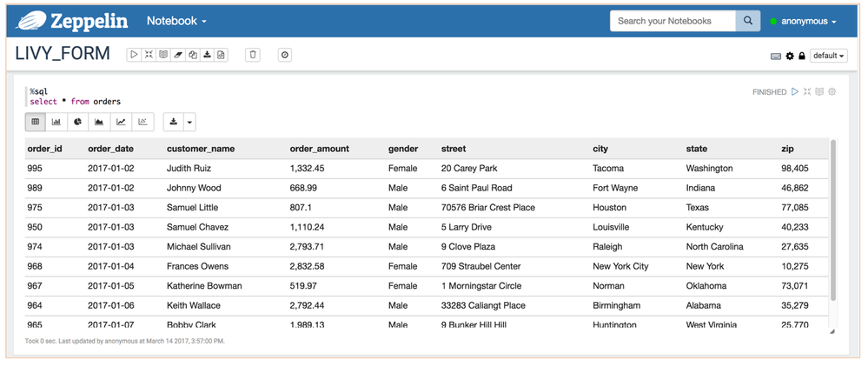The height and width of the screenshot is (367, 868).
Task: Expand the download format dropdown caret
Action: pos(190,122)
